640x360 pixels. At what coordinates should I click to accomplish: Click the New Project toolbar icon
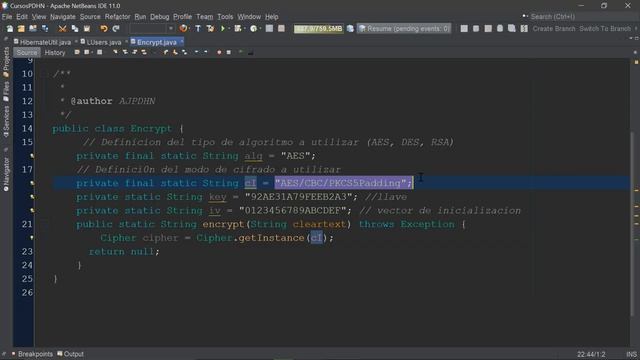(x=21, y=29)
